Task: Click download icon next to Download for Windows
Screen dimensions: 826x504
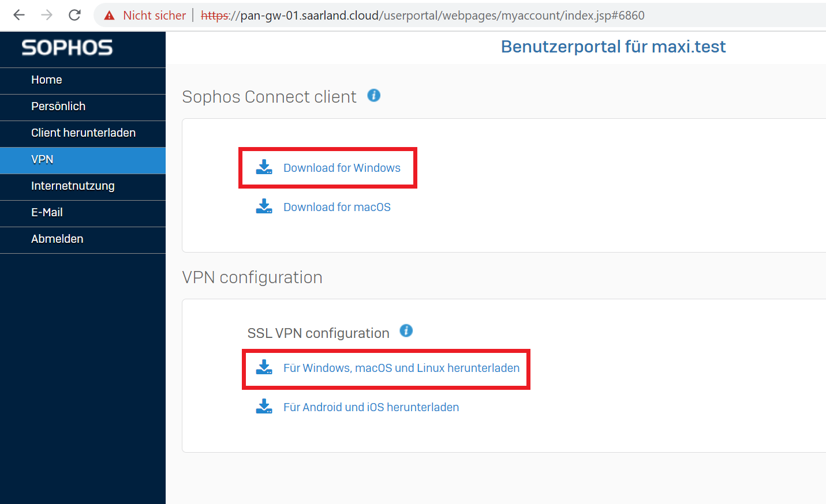Action: 264,167
